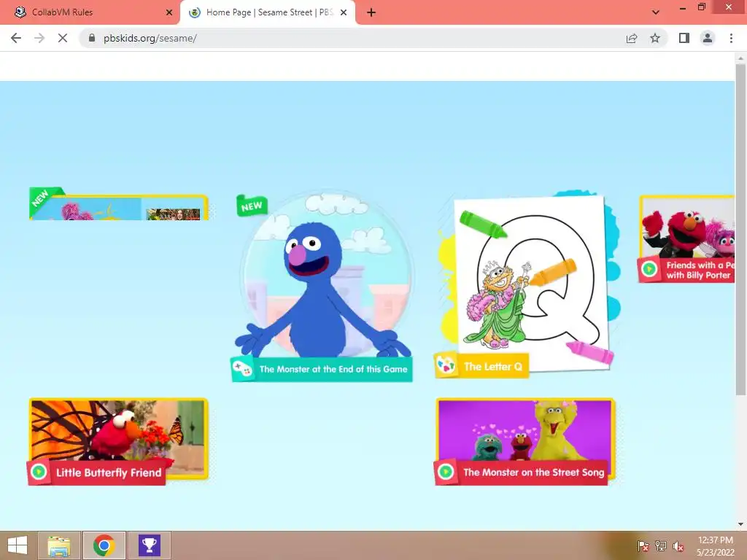Screen dimensions: 747x560
Task: Click the scrollbar up arrow
Action: tap(740, 58)
